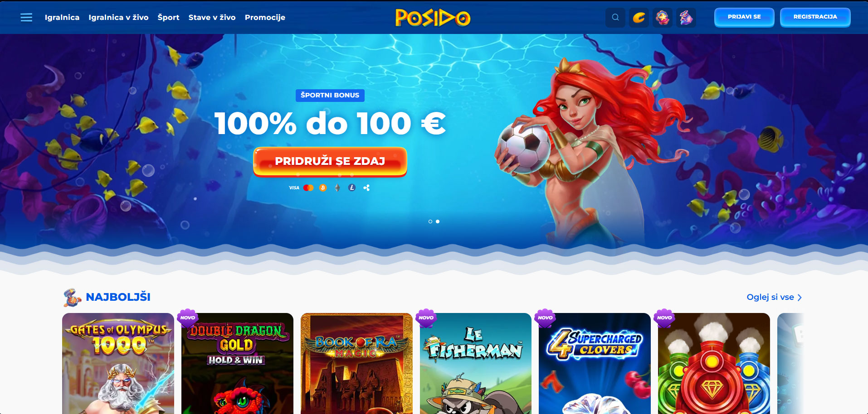Open the Igralnica menu item
The width and height of the screenshot is (868, 414).
62,17
